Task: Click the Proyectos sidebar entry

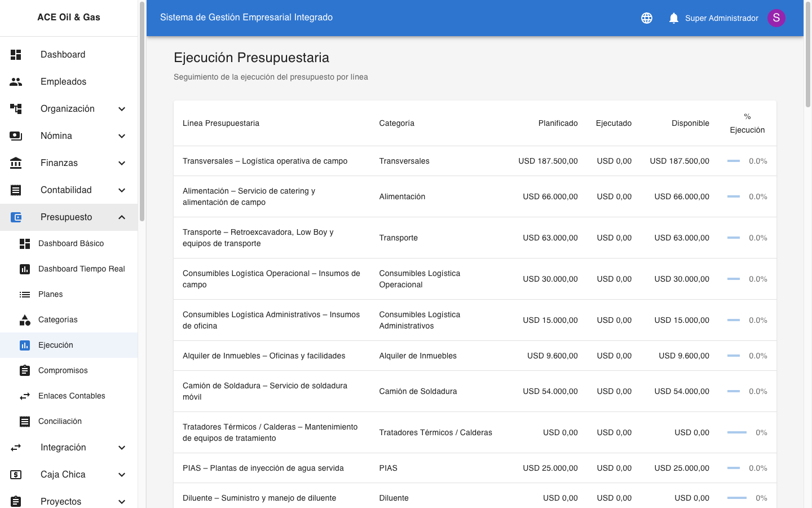Action: point(60,501)
